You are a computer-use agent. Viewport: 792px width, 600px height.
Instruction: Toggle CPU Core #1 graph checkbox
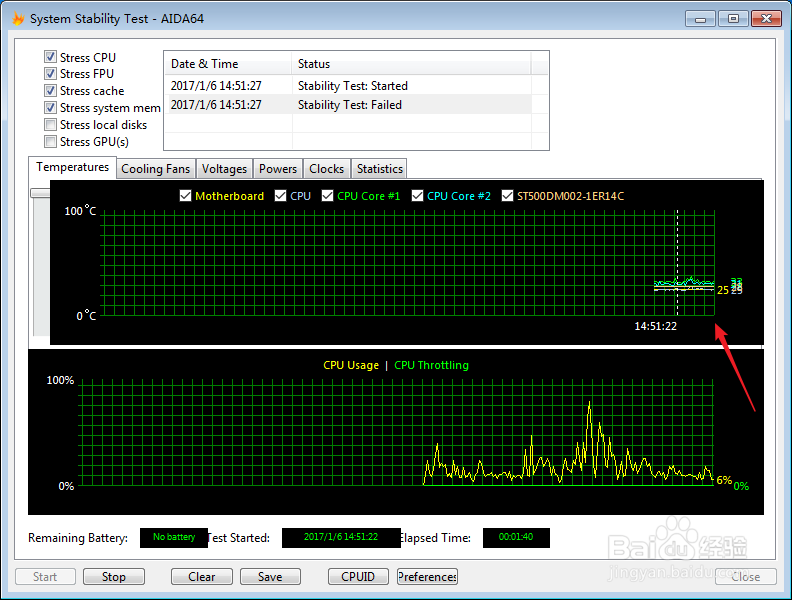coord(328,196)
